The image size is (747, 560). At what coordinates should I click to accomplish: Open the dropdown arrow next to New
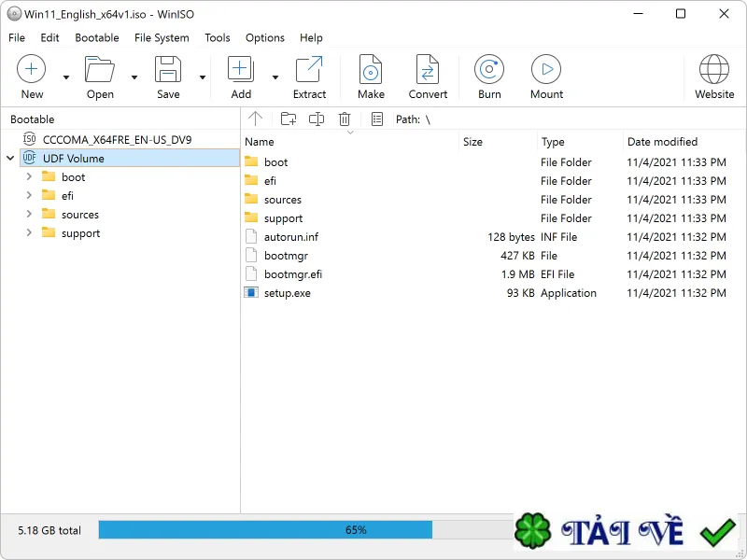pos(66,77)
